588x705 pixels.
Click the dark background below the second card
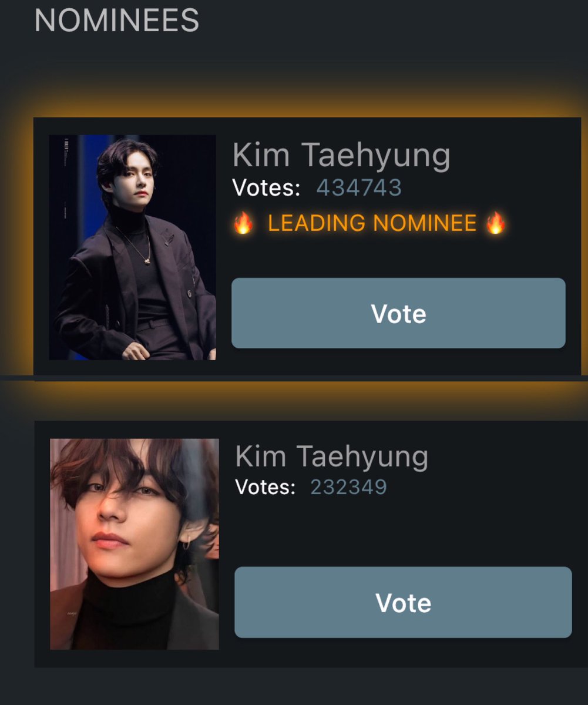294,686
